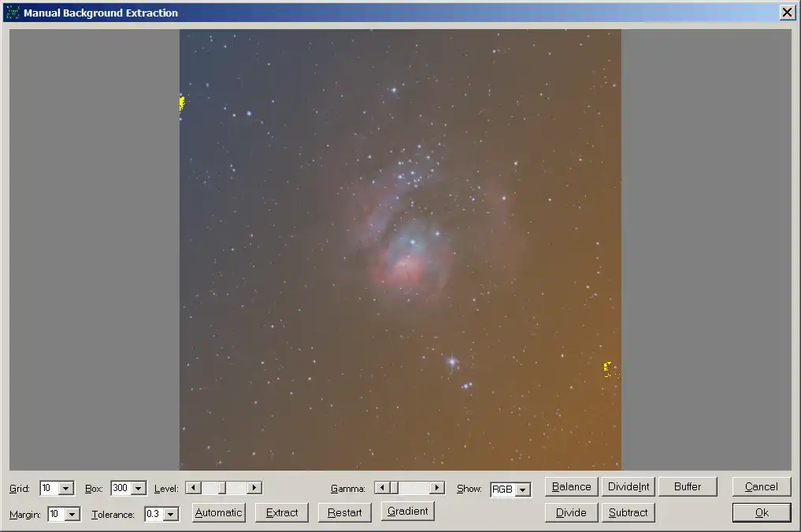Click the Cancel button

(762, 486)
